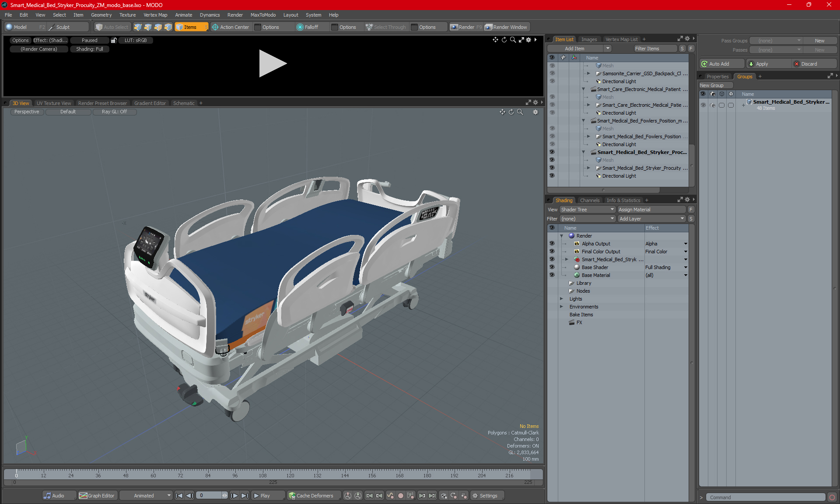Open the Geometry menu
The width and height of the screenshot is (840, 504).
101,15
